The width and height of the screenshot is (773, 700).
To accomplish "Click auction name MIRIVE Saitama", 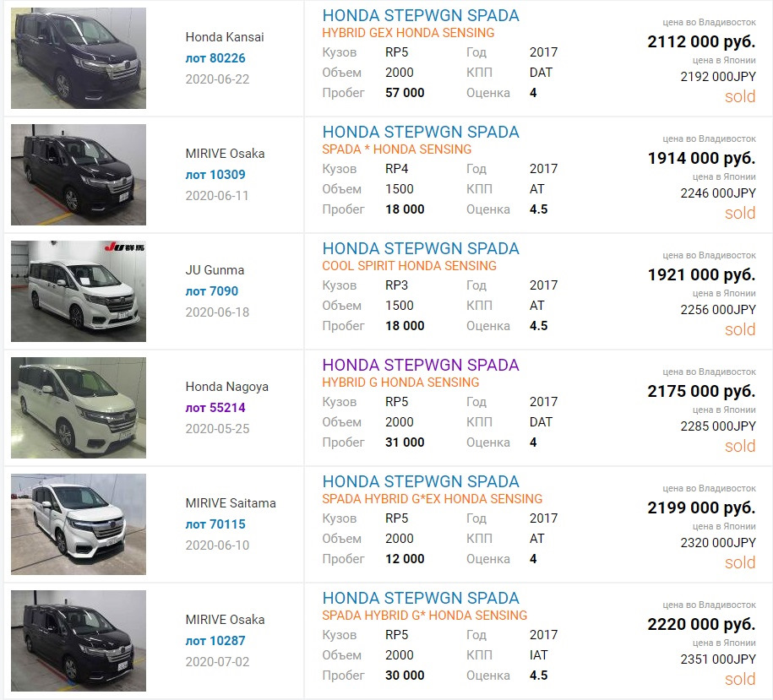I will pos(231,503).
